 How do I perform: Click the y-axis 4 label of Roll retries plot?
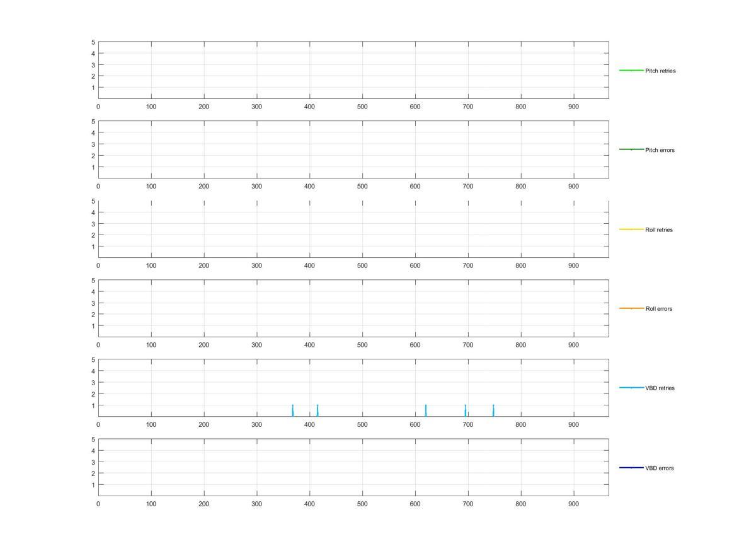click(x=93, y=212)
